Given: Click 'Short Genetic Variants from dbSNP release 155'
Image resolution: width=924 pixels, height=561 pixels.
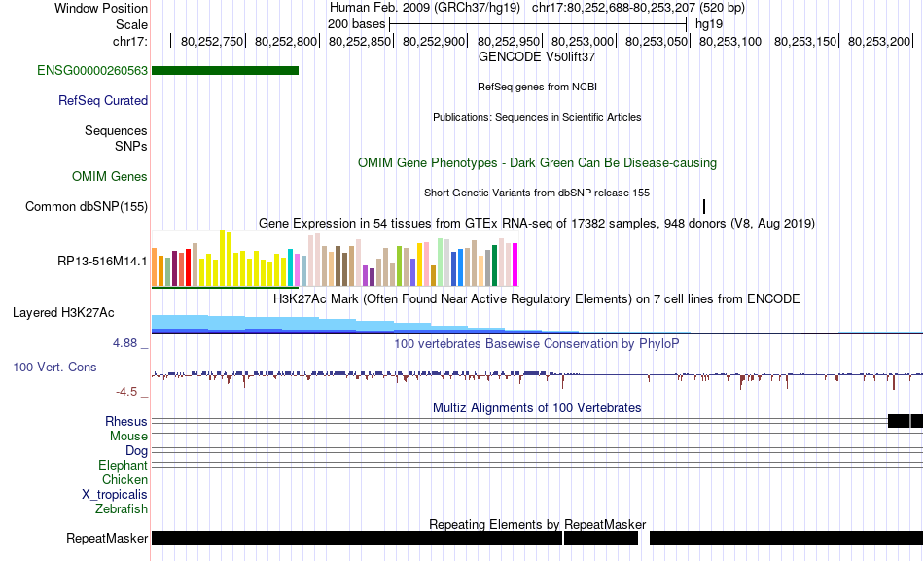Looking at the screenshot, I should click(x=537, y=193).
